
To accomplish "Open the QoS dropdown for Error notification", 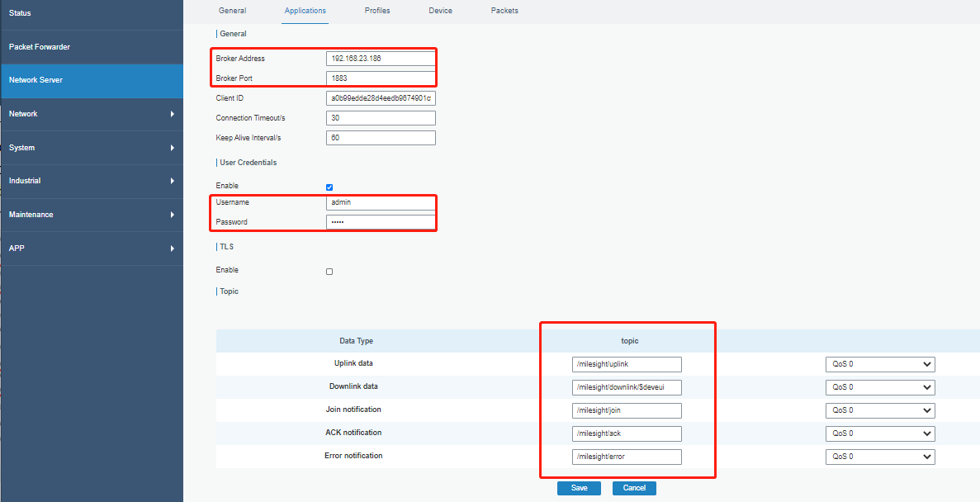I will [x=880, y=457].
